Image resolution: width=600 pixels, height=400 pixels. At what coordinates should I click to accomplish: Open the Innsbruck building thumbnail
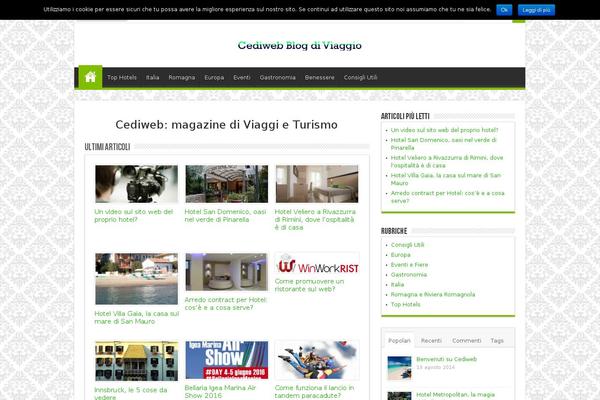[137, 361]
